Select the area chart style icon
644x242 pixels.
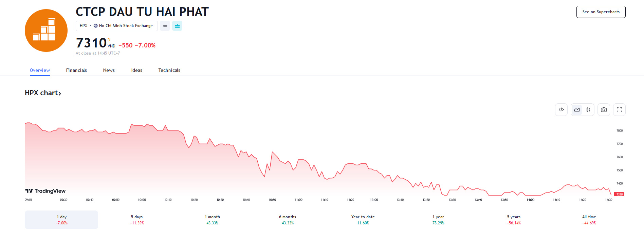(576, 109)
